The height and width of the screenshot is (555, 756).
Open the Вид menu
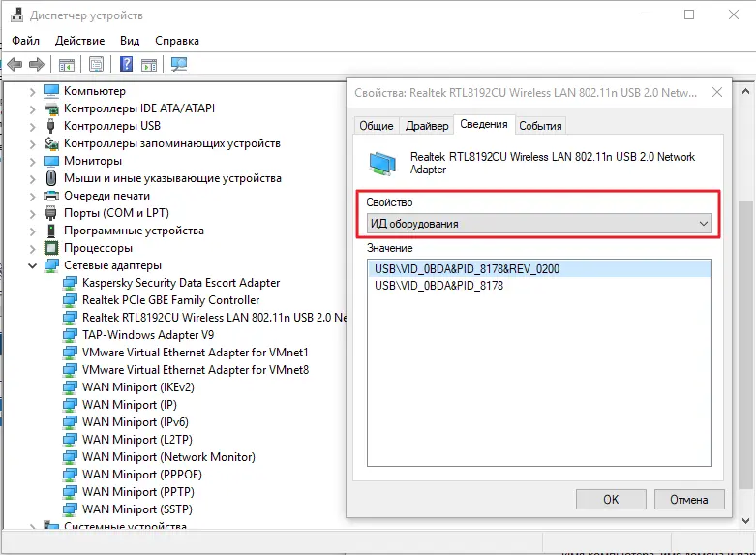click(x=130, y=41)
